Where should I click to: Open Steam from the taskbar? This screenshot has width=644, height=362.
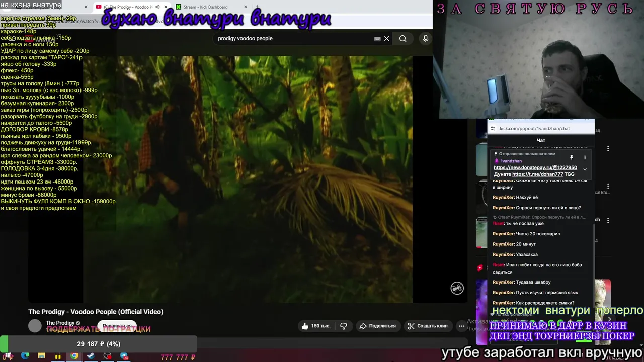[x=91, y=356]
